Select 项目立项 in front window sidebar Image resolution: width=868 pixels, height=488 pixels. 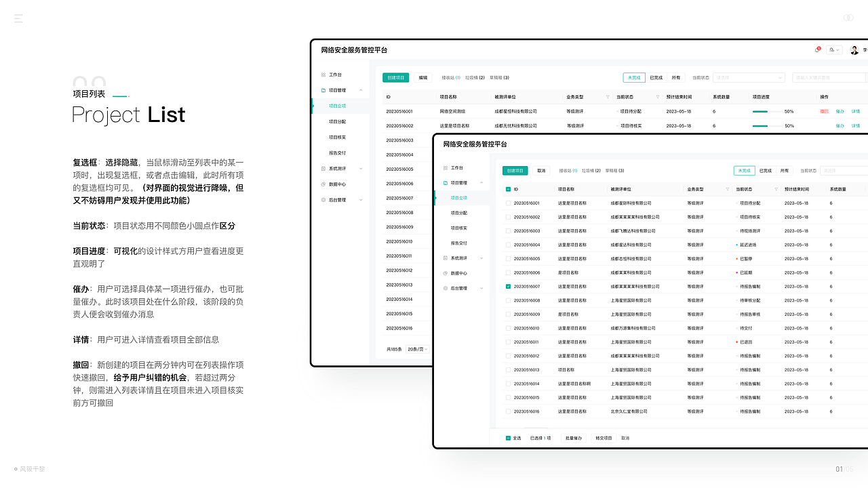[459, 198]
